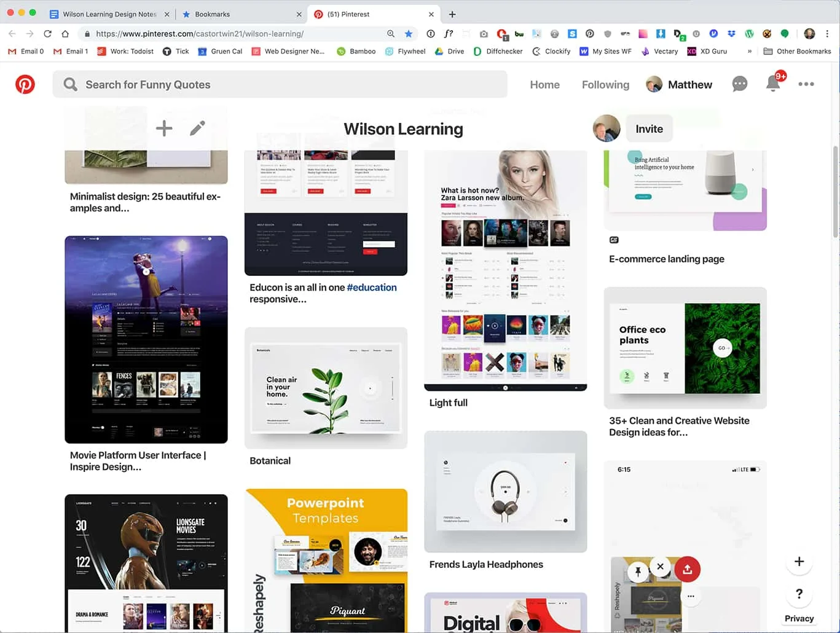This screenshot has height=633, width=840.
Task: Edit the board with the pencil icon
Action: click(x=197, y=128)
